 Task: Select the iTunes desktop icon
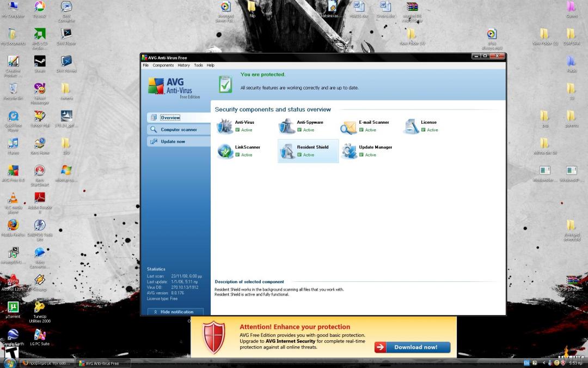pos(13,146)
